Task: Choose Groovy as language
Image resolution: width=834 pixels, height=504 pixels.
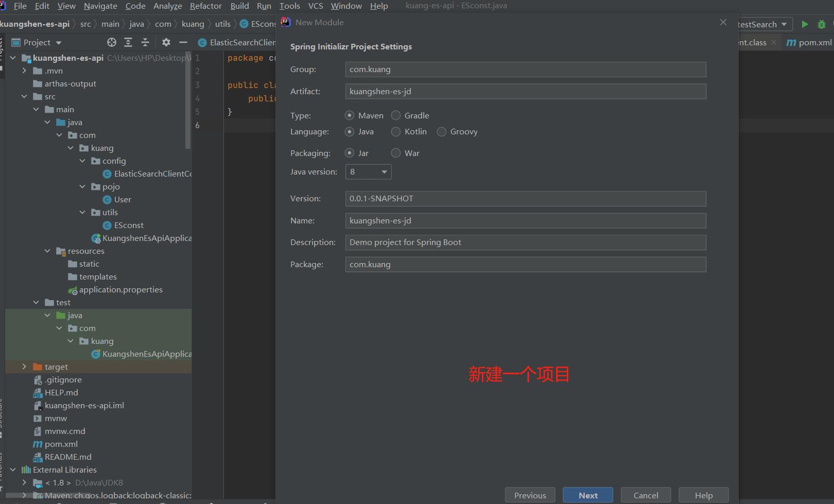Action: tap(442, 132)
